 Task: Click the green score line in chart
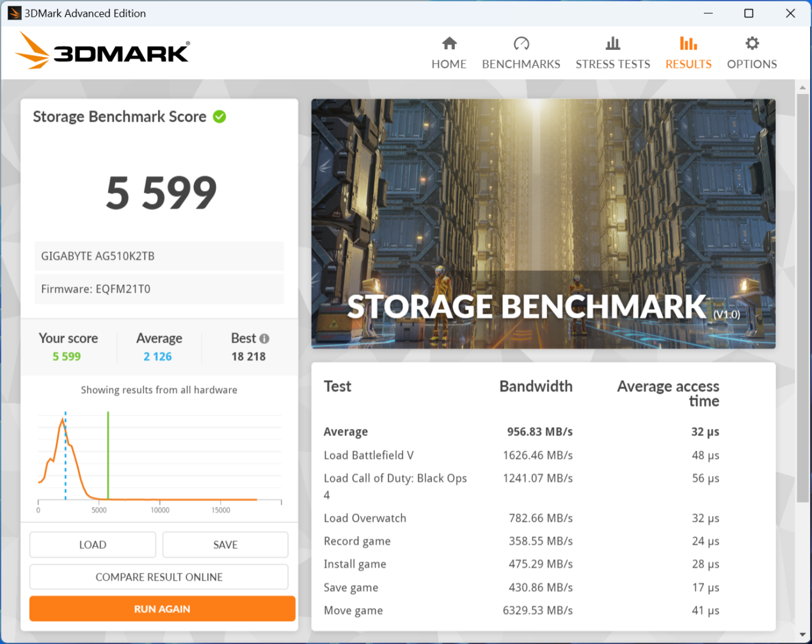(108, 455)
